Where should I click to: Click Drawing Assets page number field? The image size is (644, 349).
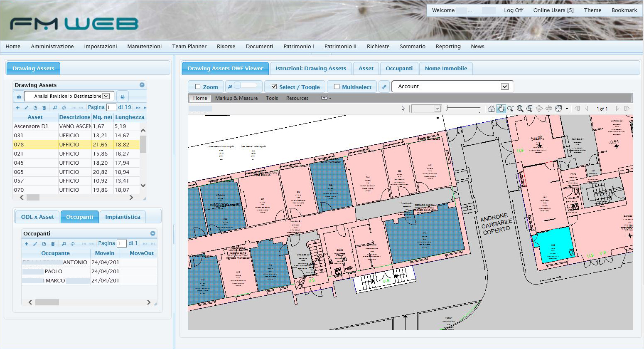tap(111, 107)
